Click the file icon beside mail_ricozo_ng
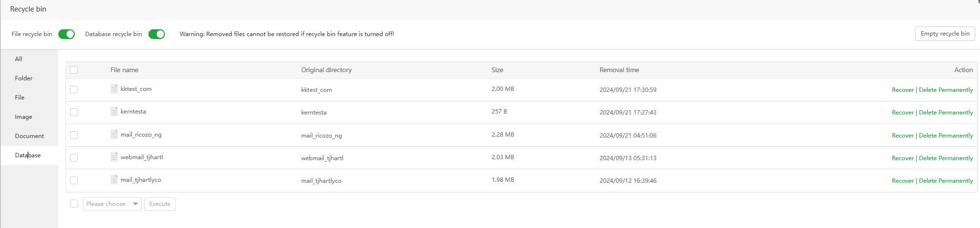The width and height of the screenshot is (980, 228). click(x=114, y=135)
